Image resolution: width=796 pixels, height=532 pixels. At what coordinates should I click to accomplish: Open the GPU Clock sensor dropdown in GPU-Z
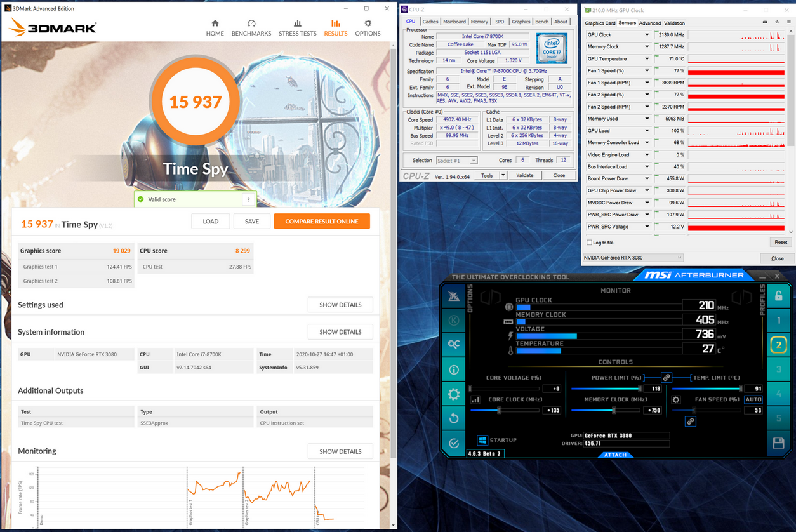pyautogui.click(x=647, y=35)
